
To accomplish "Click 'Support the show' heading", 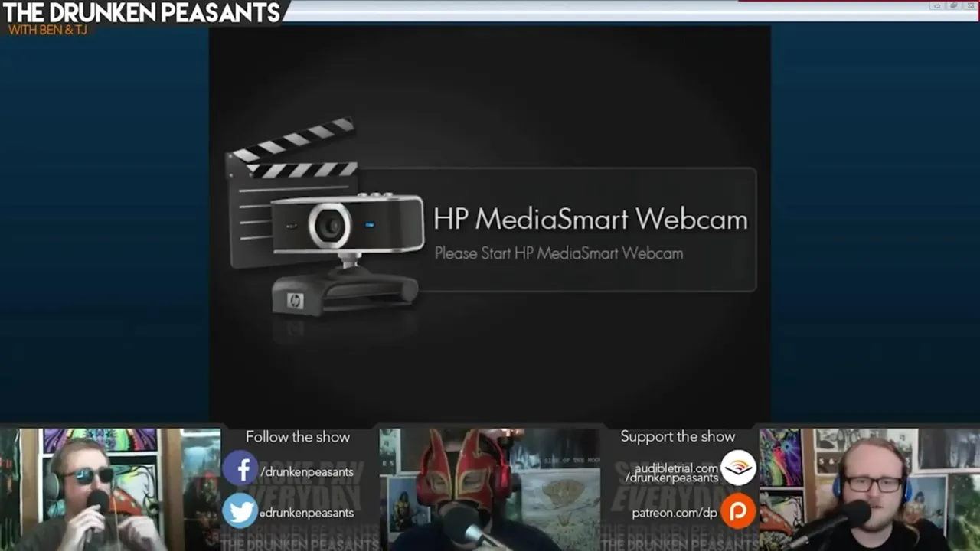I will tap(678, 436).
